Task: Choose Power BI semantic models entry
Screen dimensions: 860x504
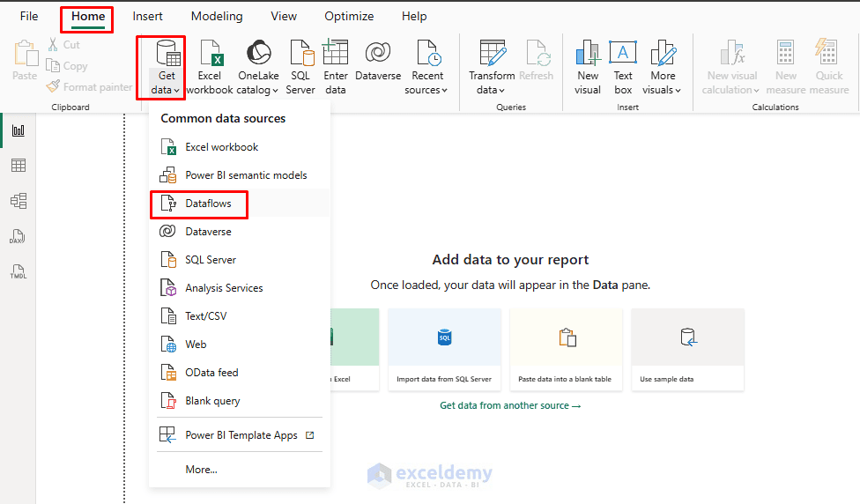Action: click(x=240, y=175)
